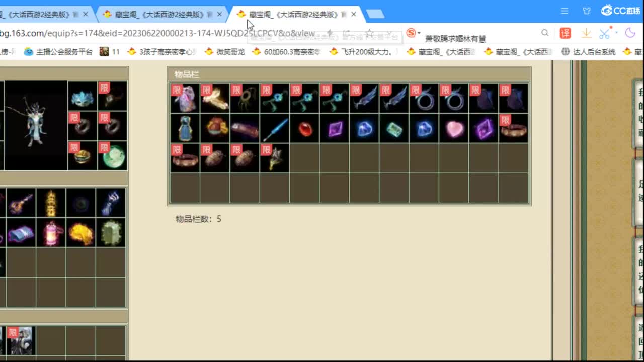Click the purple scroll log item
The image size is (644, 362).
tap(245, 128)
